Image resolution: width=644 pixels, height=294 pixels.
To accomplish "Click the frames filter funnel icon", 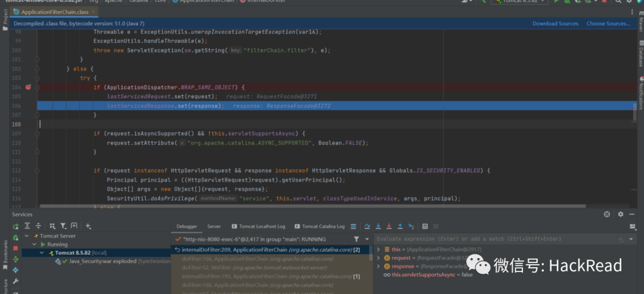I will point(357,239).
